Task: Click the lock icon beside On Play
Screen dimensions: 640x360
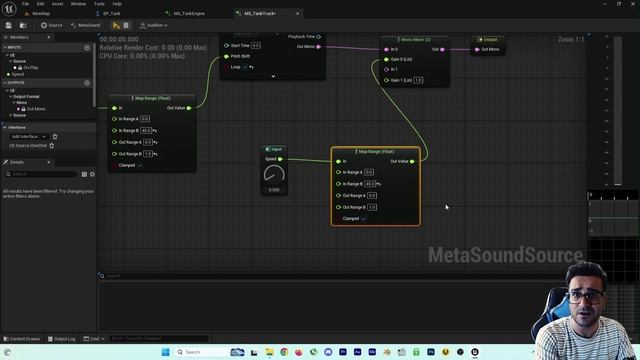Action: [x=20, y=67]
